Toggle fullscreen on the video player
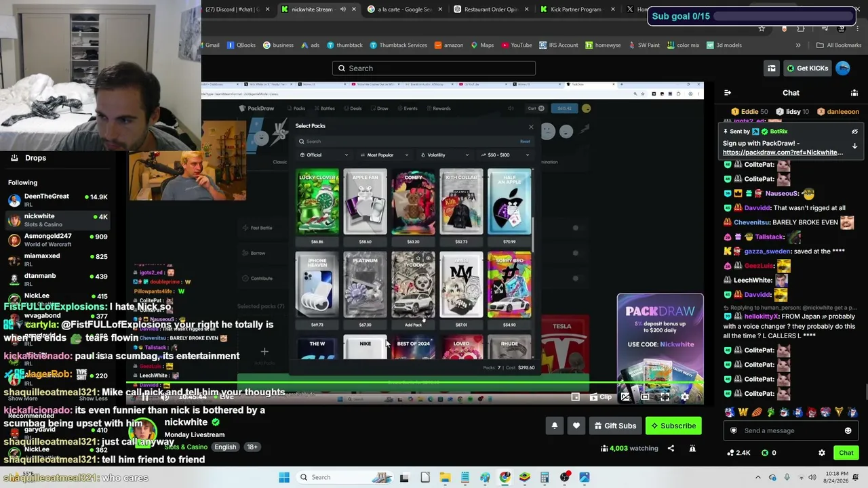Screen dimensions: 868x488 click(665, 397)
